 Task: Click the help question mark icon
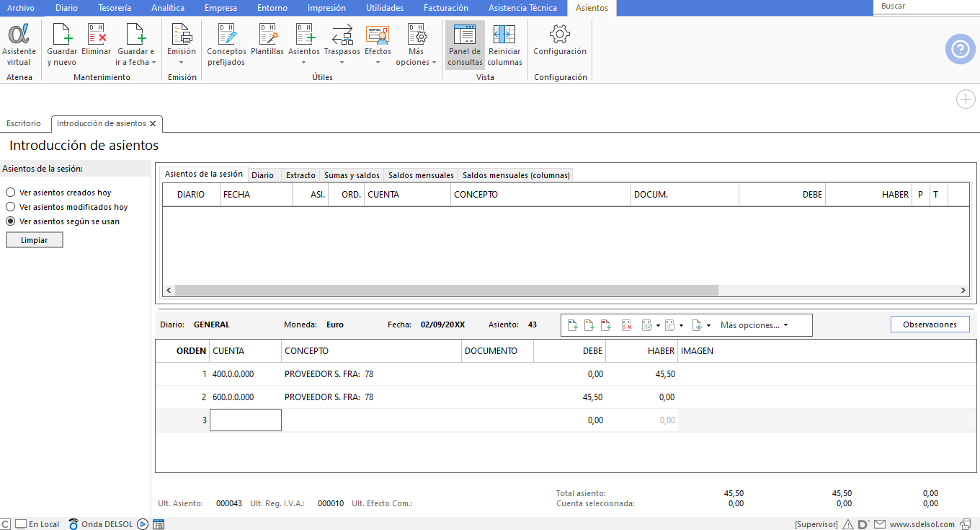tap(960, 49)
